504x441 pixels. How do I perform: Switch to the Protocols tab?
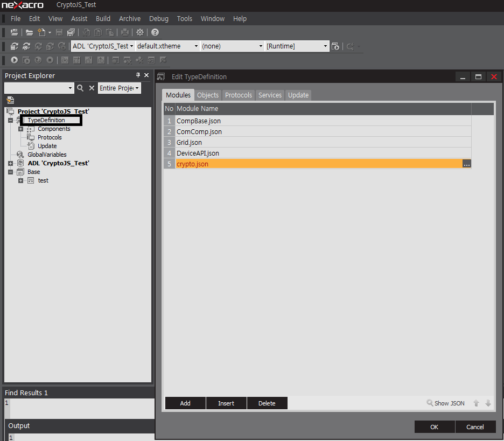[239, 95]
